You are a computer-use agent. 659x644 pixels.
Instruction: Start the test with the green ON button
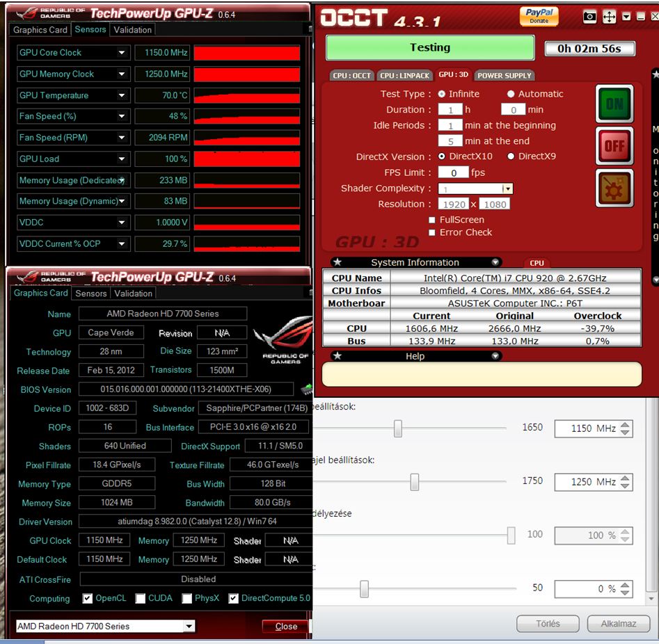pos(614,104)
